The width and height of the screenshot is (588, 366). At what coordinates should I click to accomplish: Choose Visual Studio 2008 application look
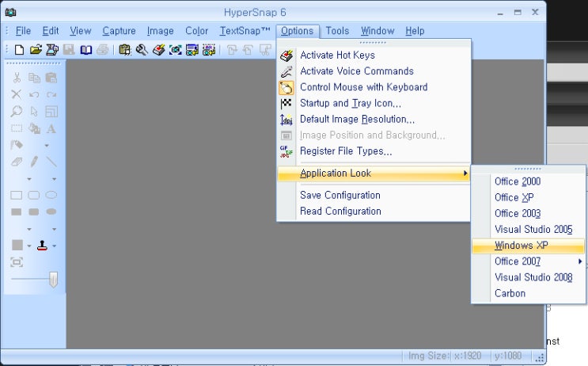533,277
